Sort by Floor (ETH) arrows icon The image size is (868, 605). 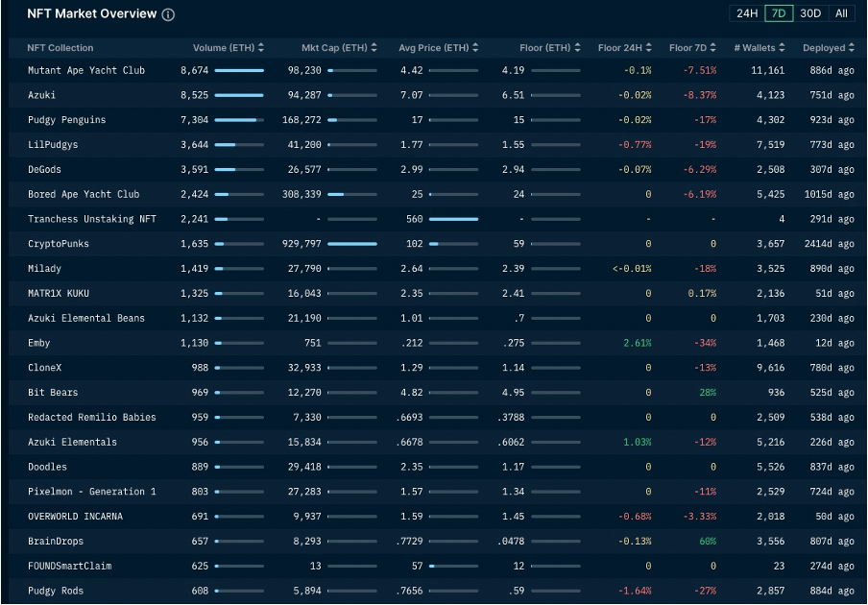[577, 48]
